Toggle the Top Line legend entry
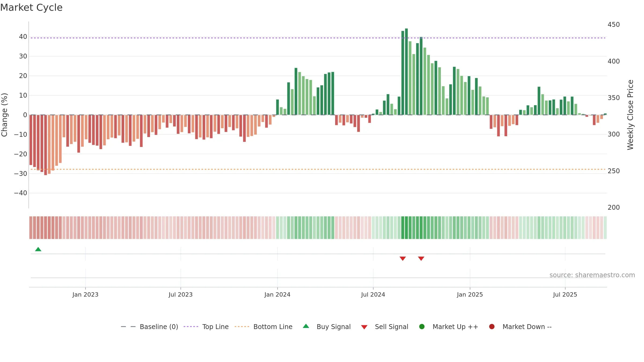Viewport: 644px width, 362px height. click(206, 327)
